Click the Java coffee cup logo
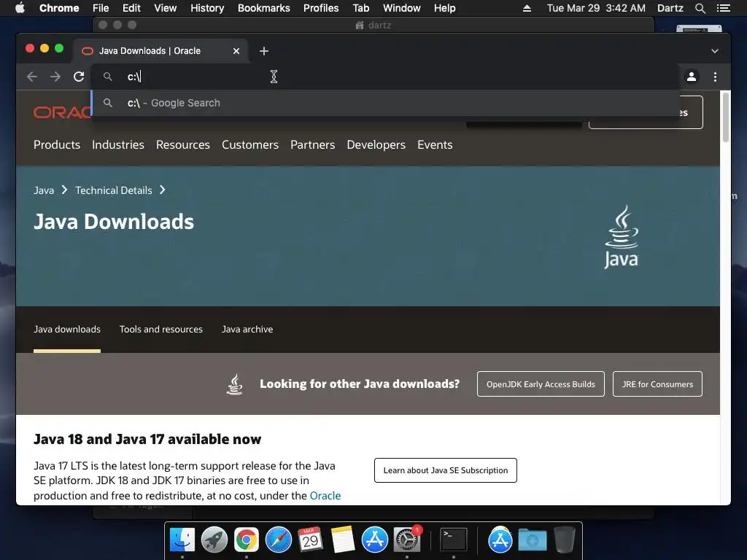Image resolution: width=747 pixels, height=560 pixels. pyautogui.click(x=622, y=237)
